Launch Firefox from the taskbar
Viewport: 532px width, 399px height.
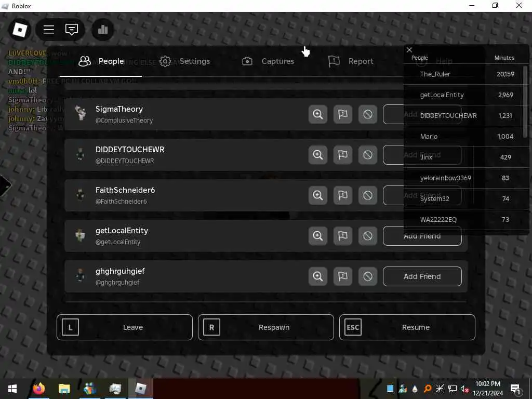38,389
